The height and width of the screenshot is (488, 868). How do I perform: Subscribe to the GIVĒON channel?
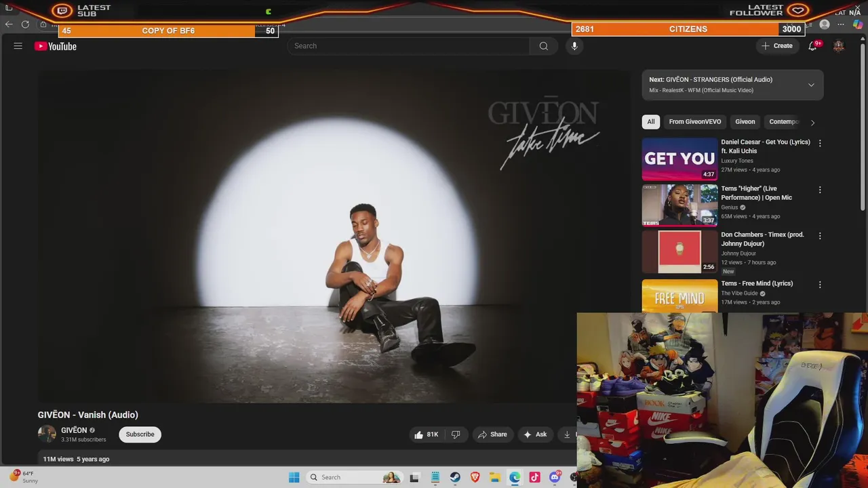coord(140,434)
